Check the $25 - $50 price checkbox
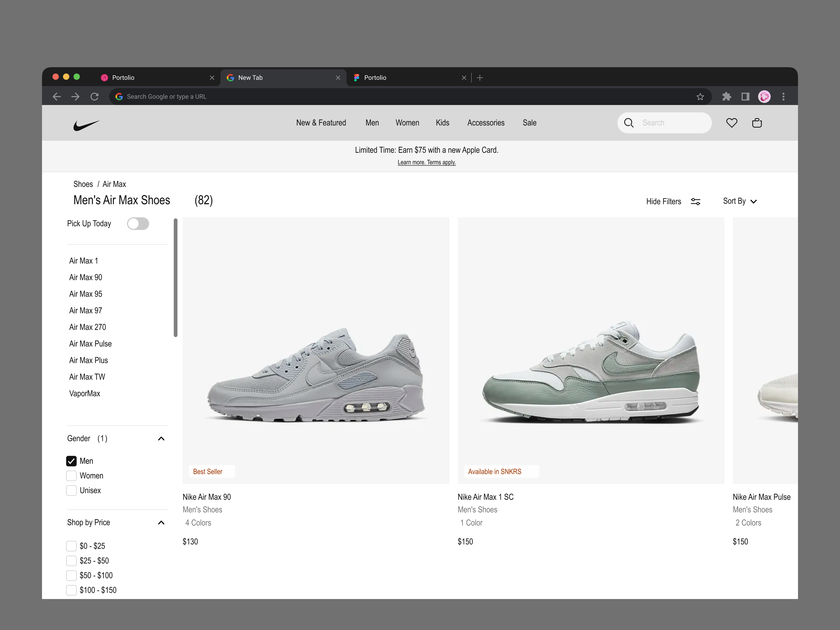Viewport: 840px width, 630px height. 71,560
